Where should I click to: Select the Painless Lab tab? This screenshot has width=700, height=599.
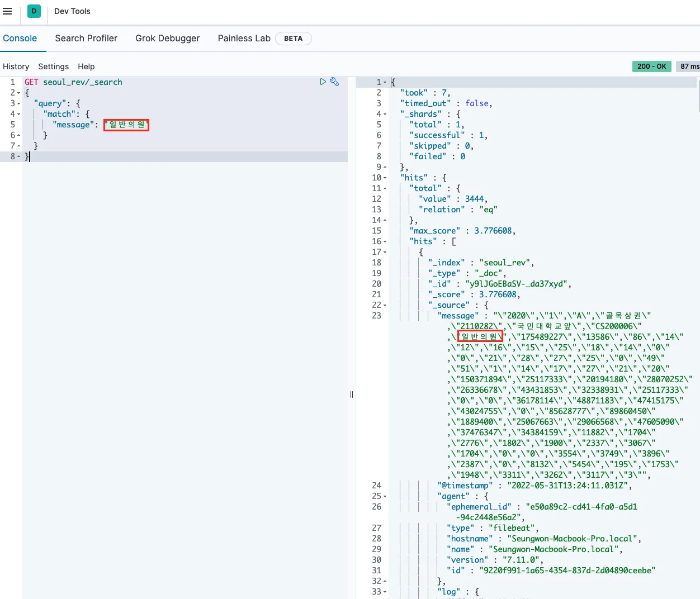244,39
